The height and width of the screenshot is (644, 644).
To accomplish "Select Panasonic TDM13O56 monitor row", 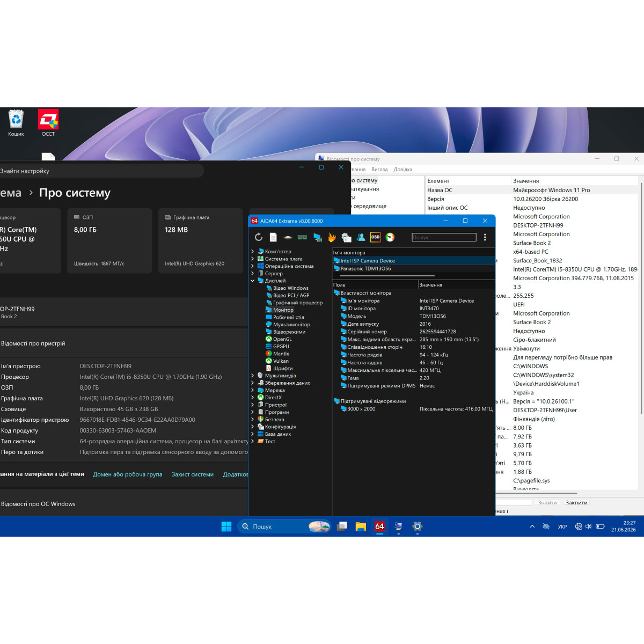I will click(x=413, y=268).
